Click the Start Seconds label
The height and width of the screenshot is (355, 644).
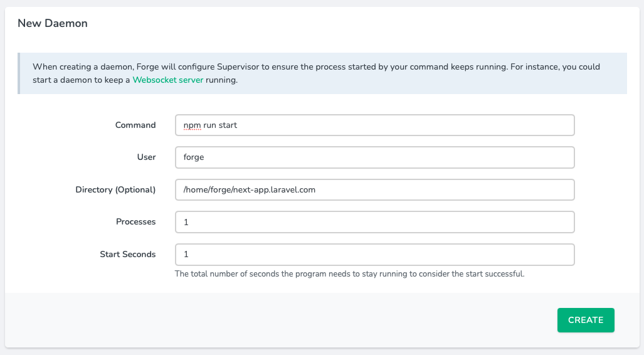point(127,254)
